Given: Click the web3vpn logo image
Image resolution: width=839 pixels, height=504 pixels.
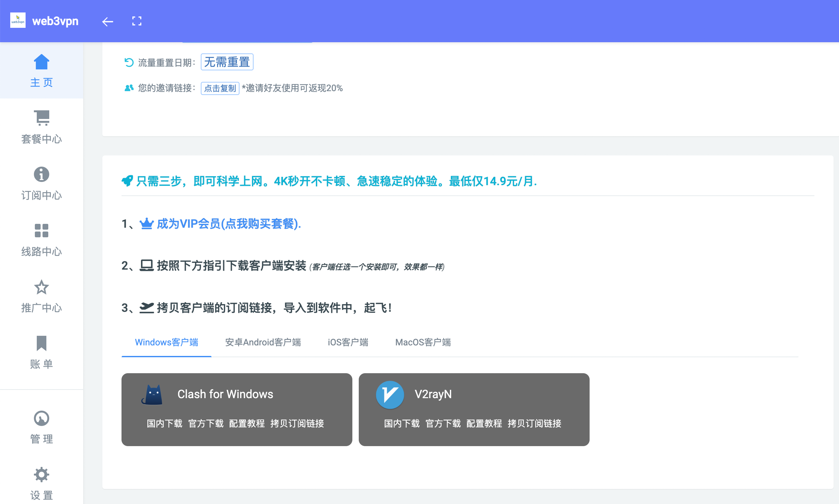Looking at the screenshot, I should 18,20.
